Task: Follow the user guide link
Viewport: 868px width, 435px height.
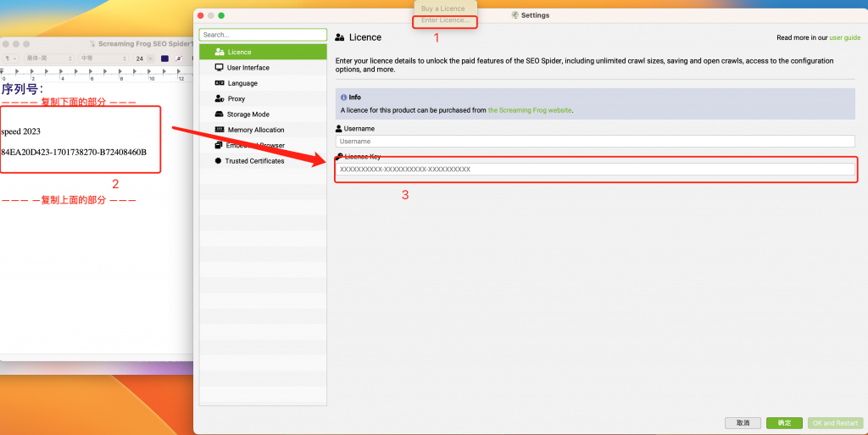Action: click(845, 37)
